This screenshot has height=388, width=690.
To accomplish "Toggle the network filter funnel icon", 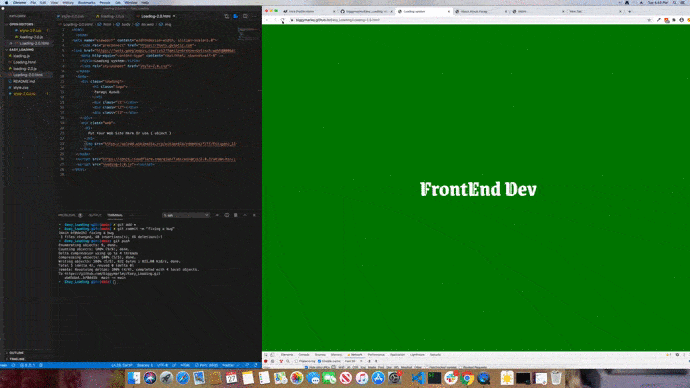I will click(281, 361).
